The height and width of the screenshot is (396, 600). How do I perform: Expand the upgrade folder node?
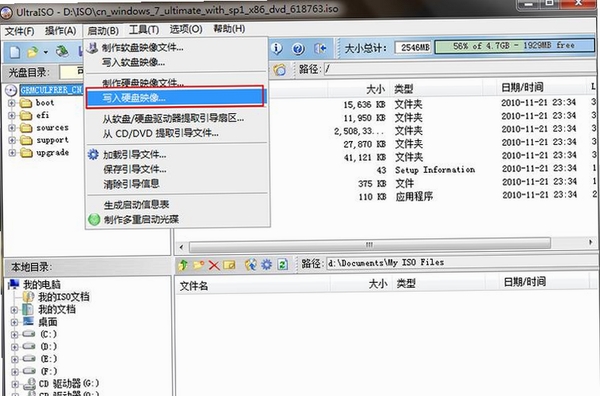[12, 153]
